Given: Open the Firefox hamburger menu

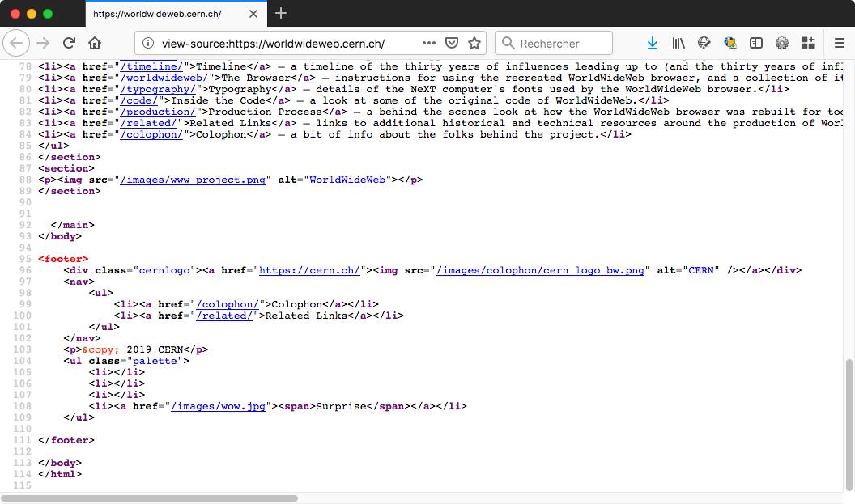Looking at the screenshot, I should [839, 43].
